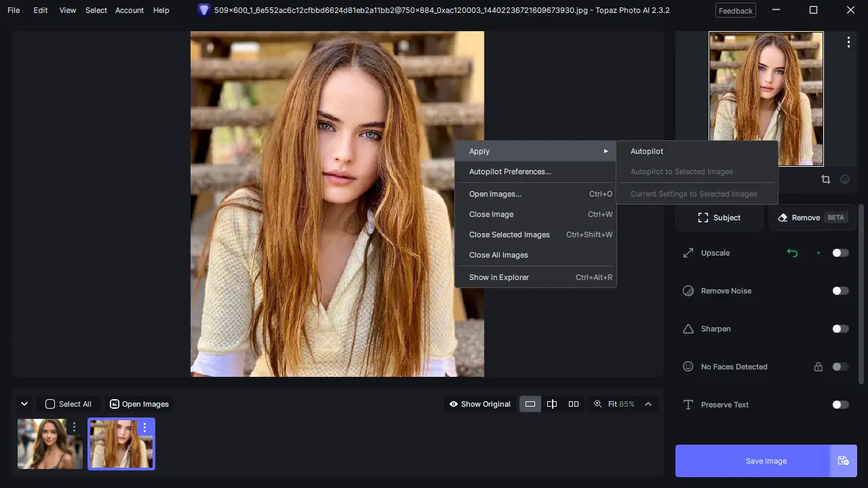Image resolution: width=868 pixels, height=488 pixels.
Task: Select the split view compare icon
Action: coord(552,404)
